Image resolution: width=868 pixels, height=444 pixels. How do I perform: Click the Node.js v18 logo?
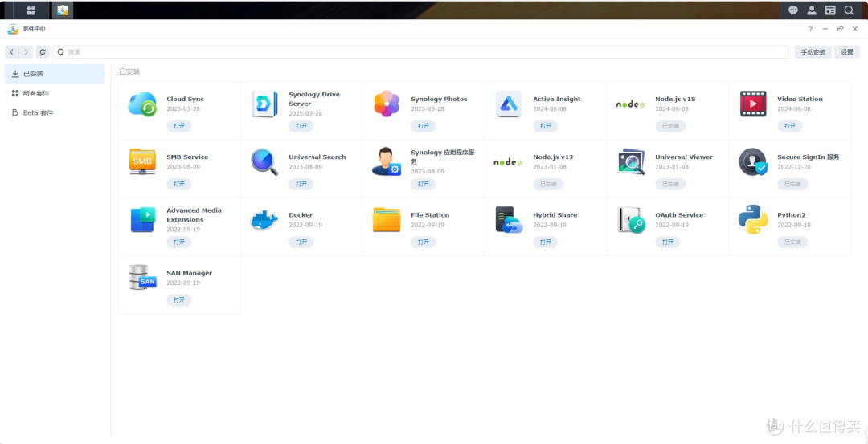[x=631, y=104]
